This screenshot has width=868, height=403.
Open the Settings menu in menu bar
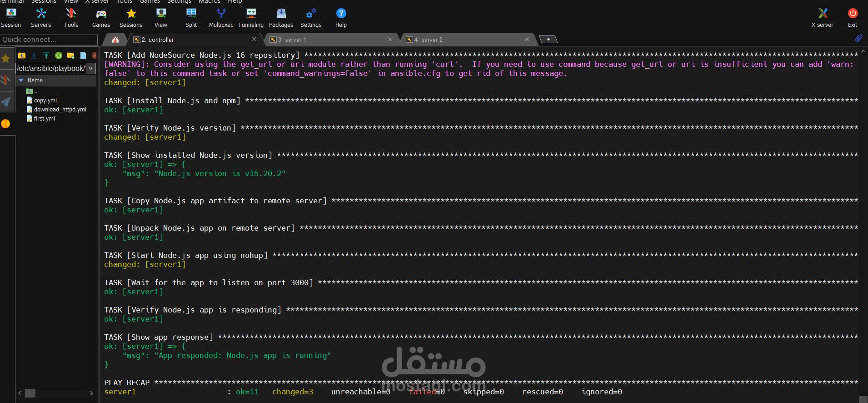(179, 2)
